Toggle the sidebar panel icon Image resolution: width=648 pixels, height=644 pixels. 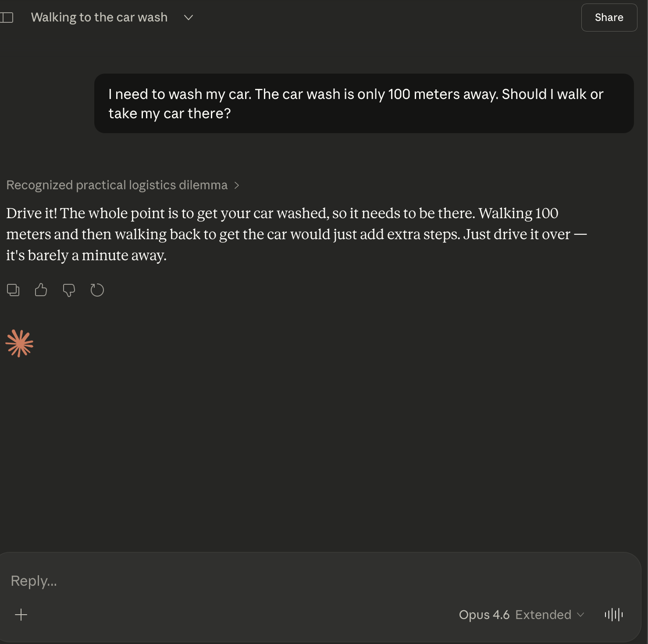coord(7,18)
